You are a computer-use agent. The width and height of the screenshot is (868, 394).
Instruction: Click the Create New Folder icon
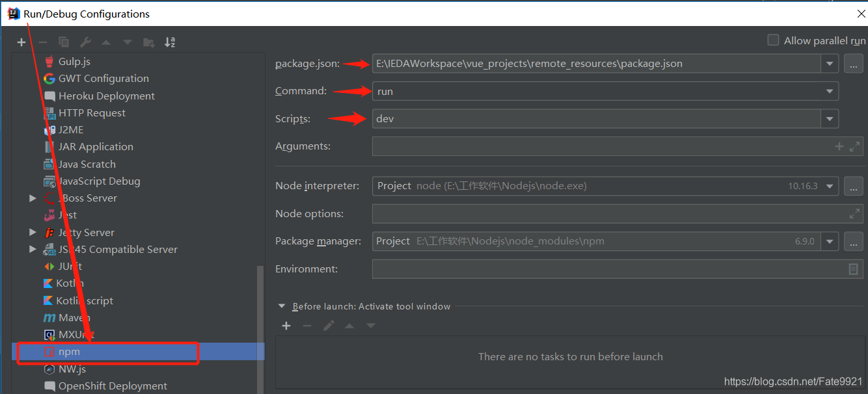pyautogui.click(x=149, y=42)
